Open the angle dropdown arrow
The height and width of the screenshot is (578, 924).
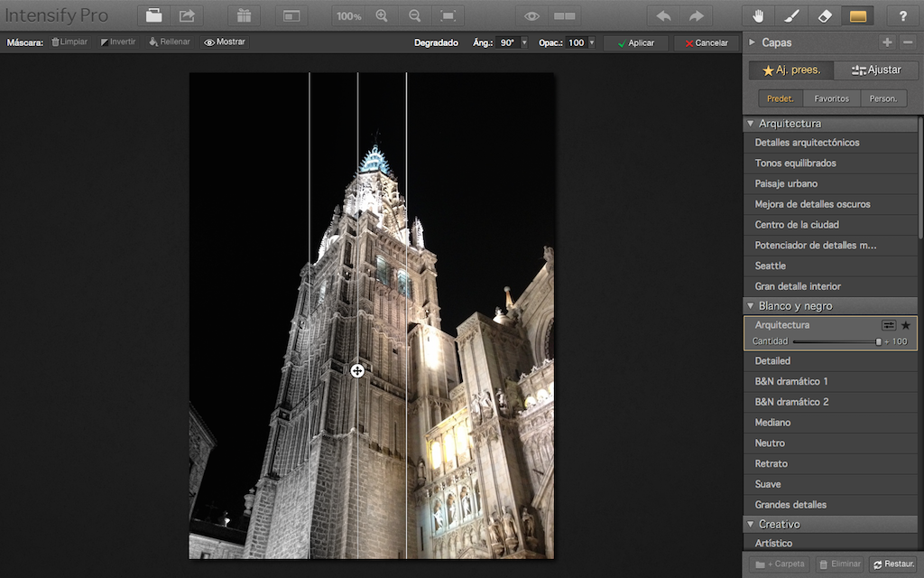(524, 42)
